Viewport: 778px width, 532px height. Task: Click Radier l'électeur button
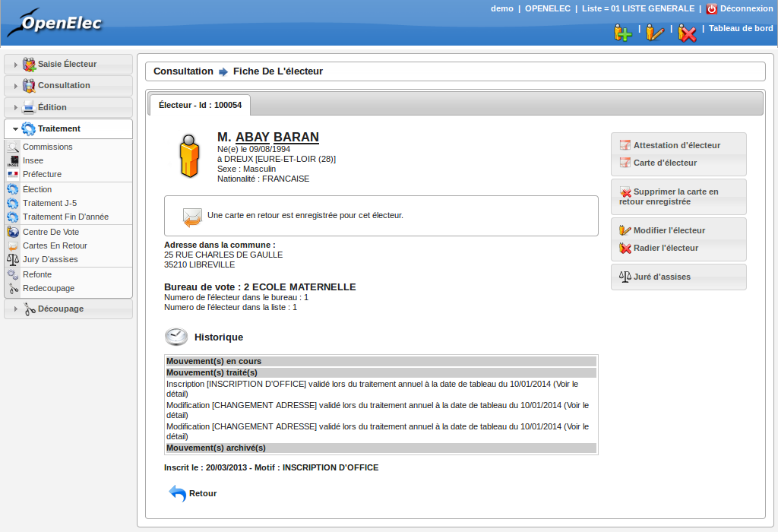point(666,248)
